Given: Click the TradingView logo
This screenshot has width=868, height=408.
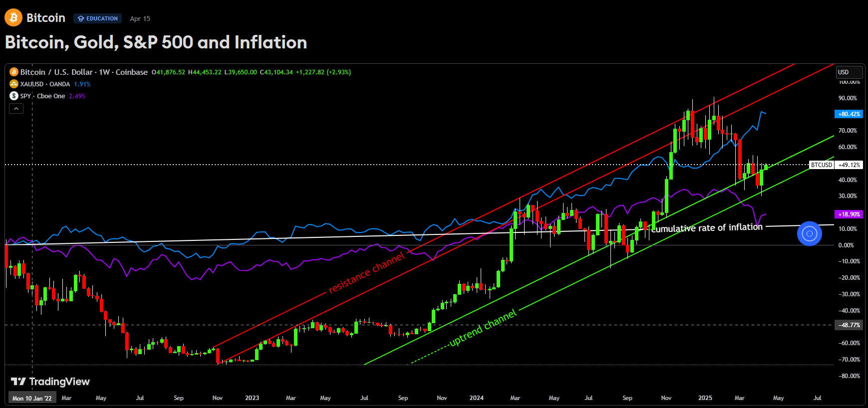Looking at the screenshot, I should click(50, 382).
